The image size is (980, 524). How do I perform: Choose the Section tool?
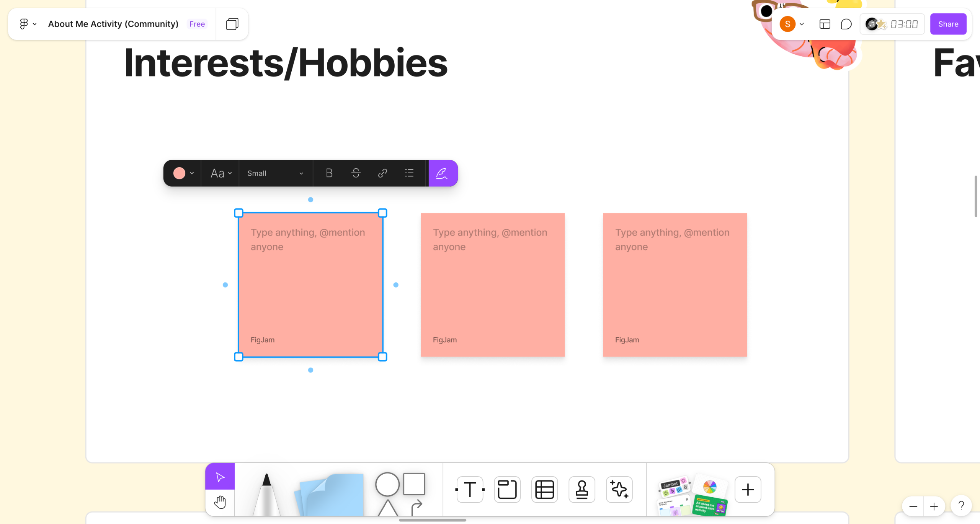(507, 489)
